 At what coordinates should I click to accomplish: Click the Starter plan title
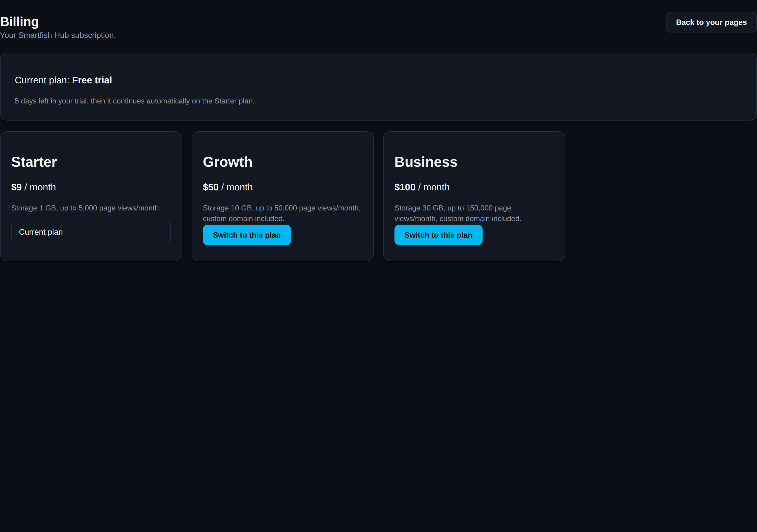pos(34,162)
